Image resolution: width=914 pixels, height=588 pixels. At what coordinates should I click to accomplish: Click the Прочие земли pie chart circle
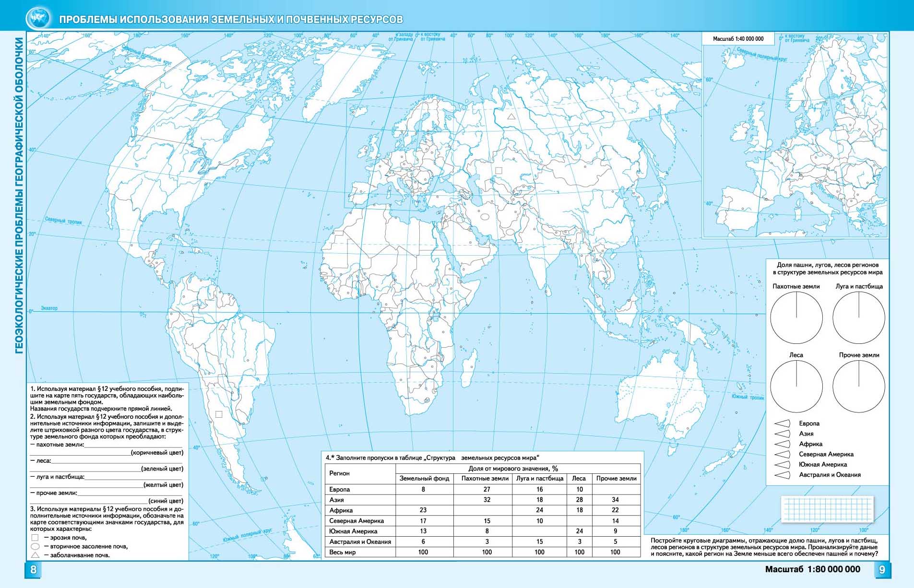[858, 386]
